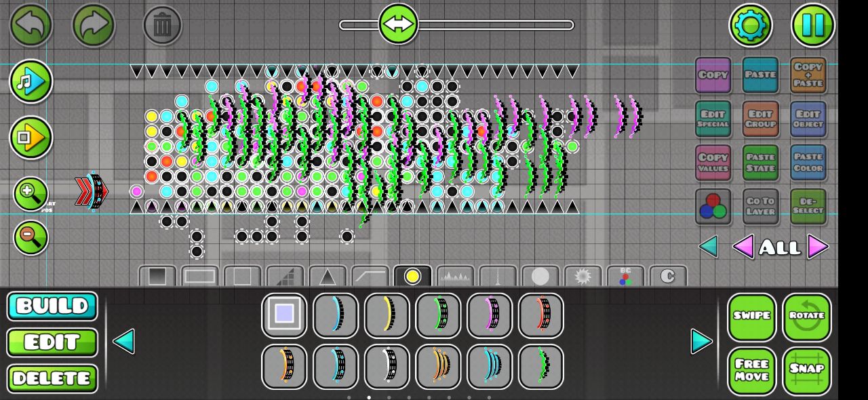This screenshot has width=868, height=400.
Task: Open the slopes line category tab
Action: 370,276
